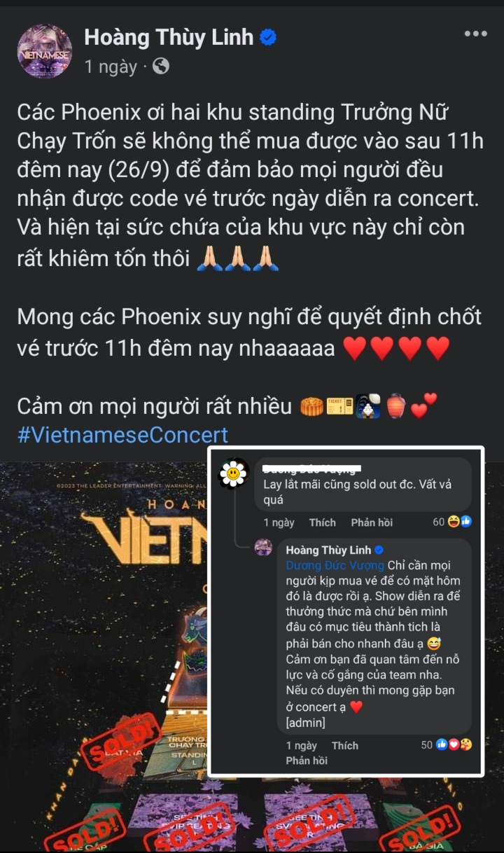Tap the blue verified badge beside page name

[x=268, y=38]
